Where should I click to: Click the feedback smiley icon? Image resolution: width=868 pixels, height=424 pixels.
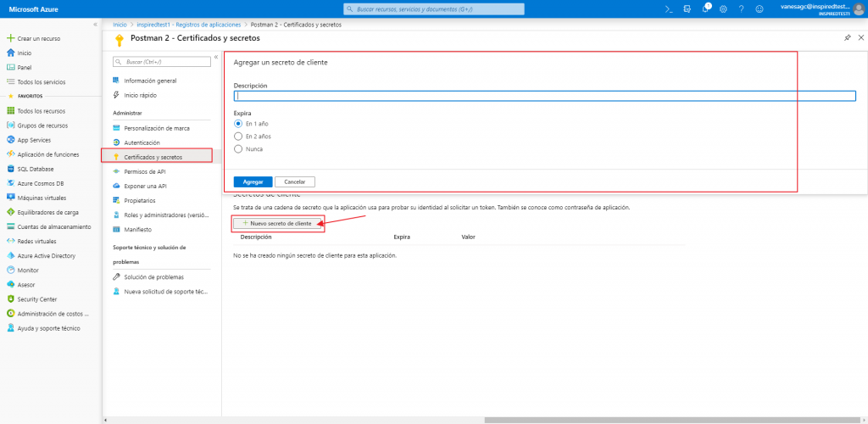(x=759, y=8)
